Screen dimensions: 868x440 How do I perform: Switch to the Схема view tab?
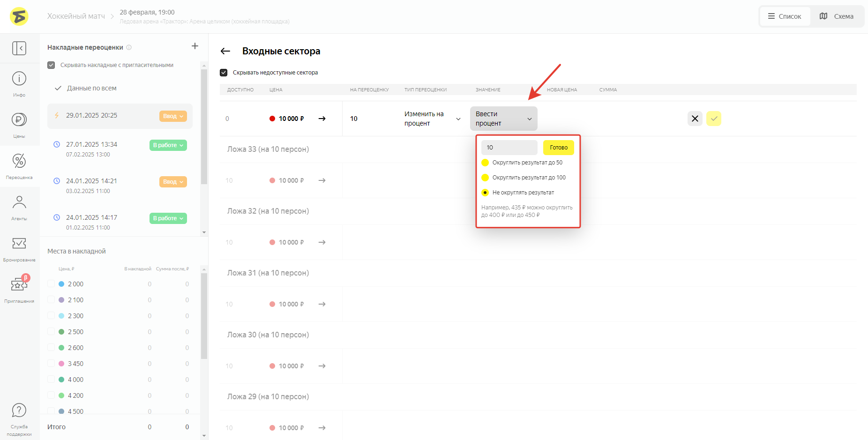pyautogui.click(x=837, y=16)
